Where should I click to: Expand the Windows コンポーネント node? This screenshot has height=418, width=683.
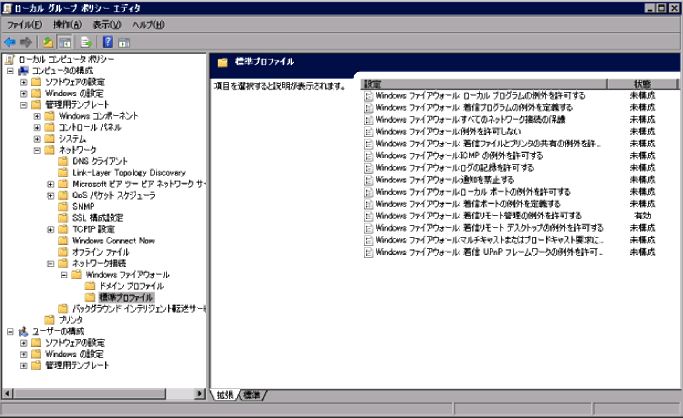tap(37, 116)
